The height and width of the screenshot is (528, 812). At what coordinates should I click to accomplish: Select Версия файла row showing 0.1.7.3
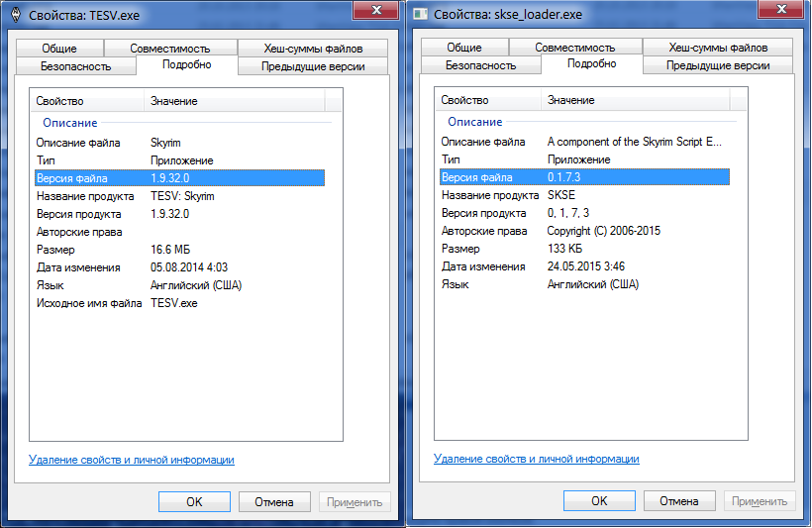point(584,177)
